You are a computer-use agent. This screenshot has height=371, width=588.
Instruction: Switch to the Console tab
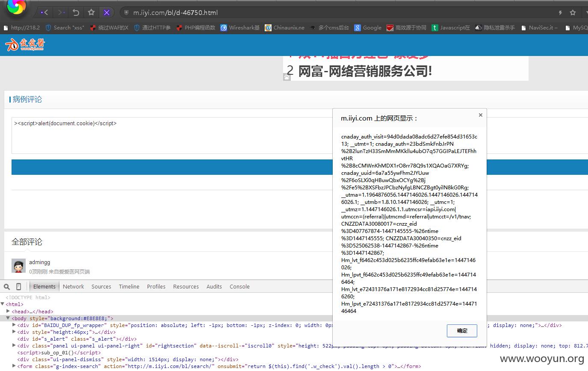[239, 286]
